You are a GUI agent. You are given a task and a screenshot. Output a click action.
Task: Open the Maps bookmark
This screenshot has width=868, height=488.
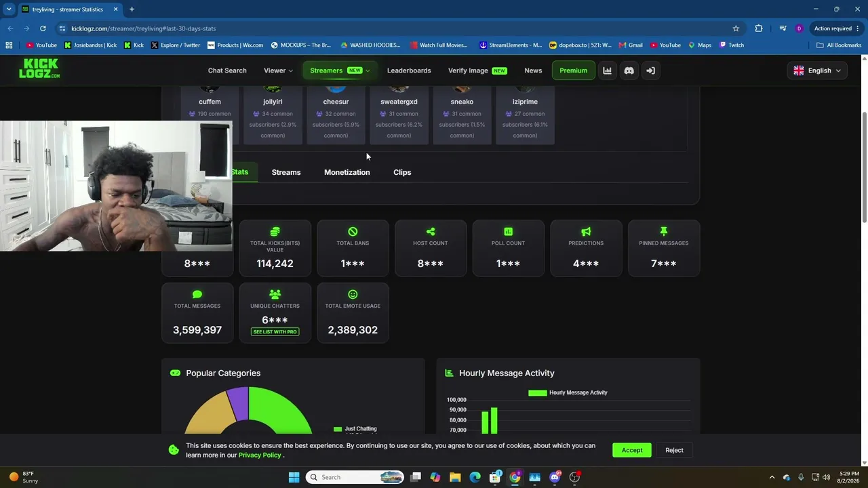pyautogui.click(x=700, y=45)
